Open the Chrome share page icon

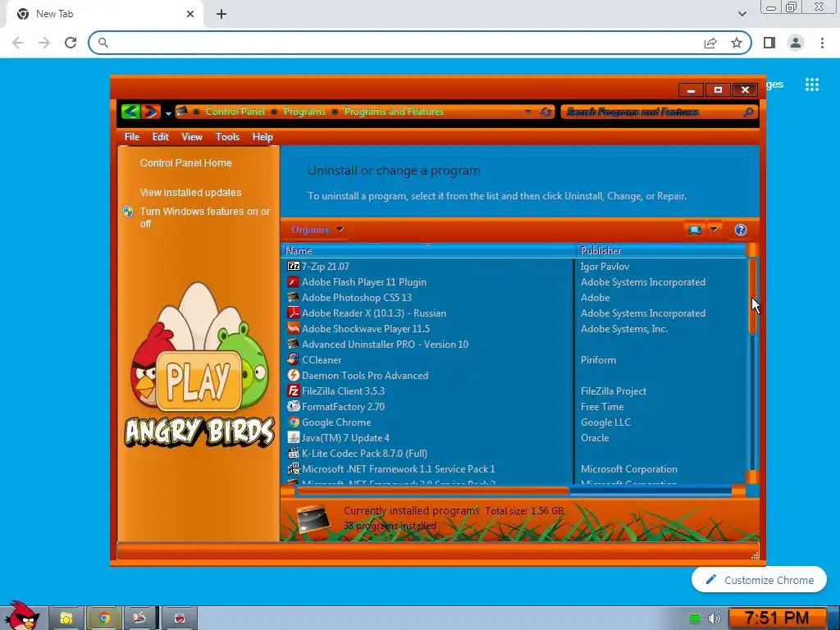[710, 43]
